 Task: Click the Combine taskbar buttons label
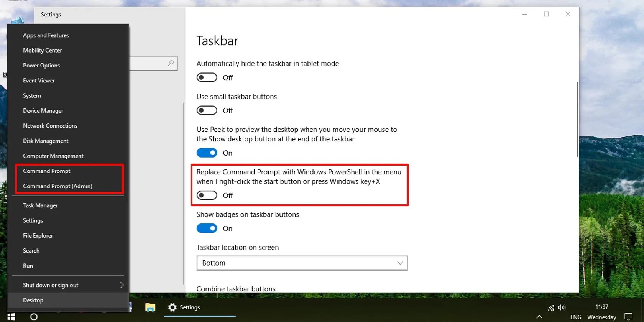coord(236,289)
